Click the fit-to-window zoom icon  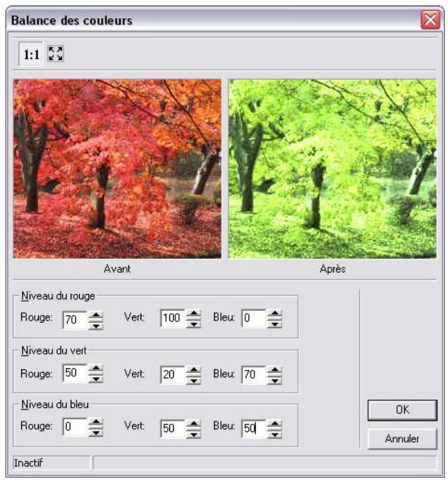tap(55, 54)
